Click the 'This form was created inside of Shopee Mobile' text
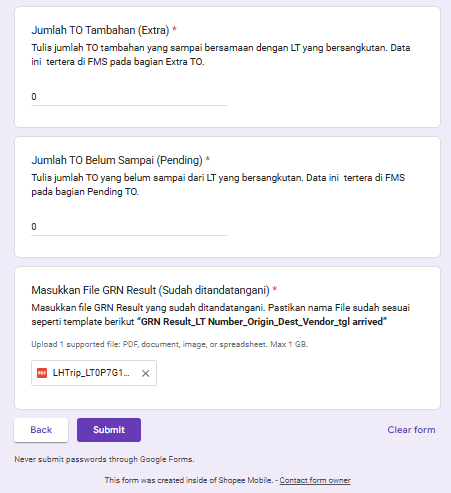451x493 pixels. (189, 480)
